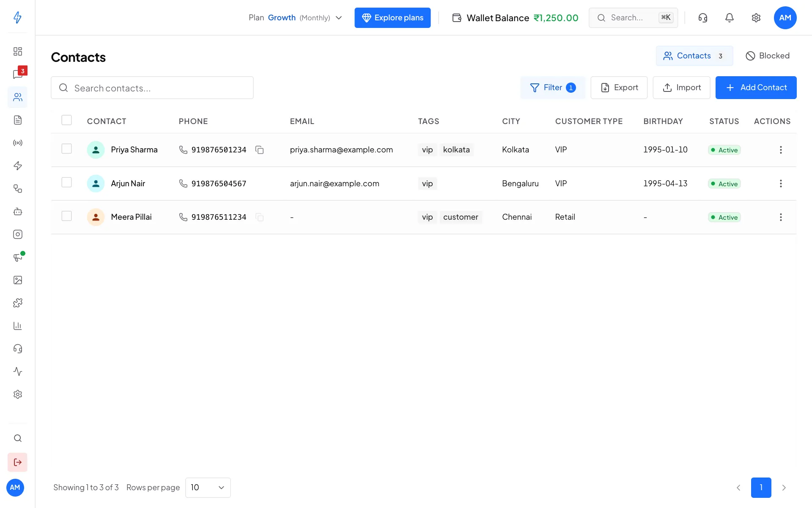Screen dimensions: 812x508
Task: Switch to the Contacts tab
Action: click(694, 56)
